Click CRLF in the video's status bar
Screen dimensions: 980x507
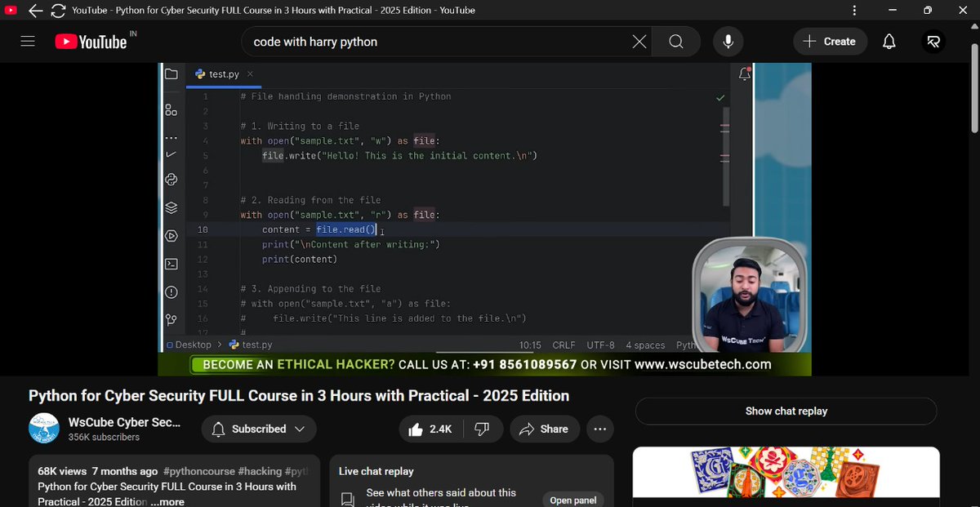pyautogui.click(x=563, y=345)
